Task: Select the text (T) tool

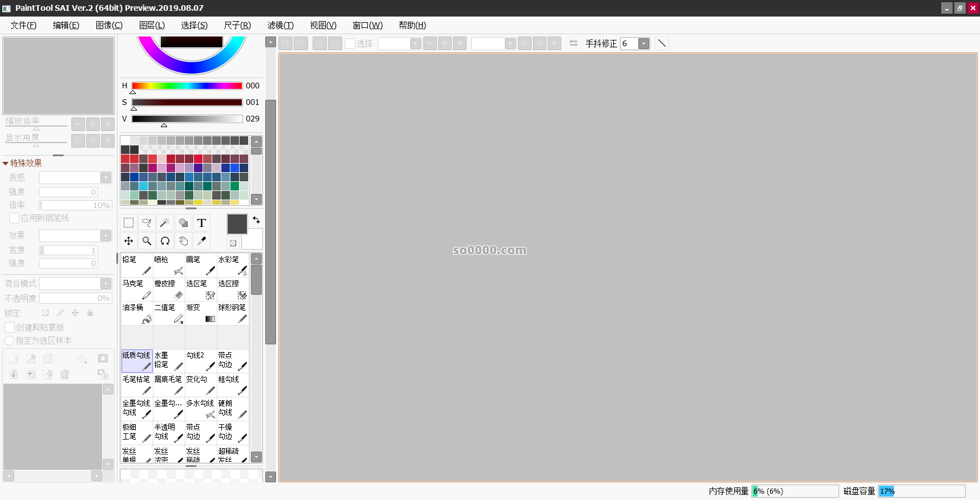Action: [201, 223]
